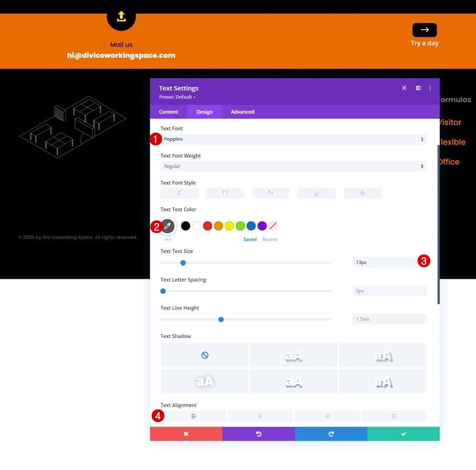Select left text alignment icon
The width and height of the screenshot is (476, 470).
(194, 416)
